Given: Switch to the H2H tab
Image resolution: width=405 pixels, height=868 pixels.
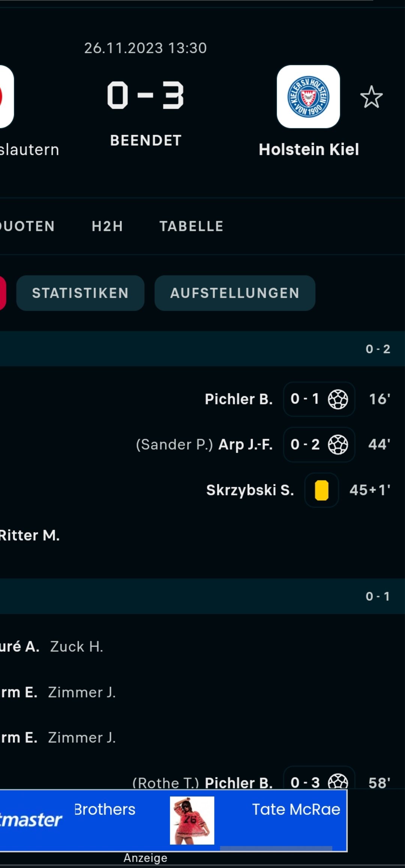Looking at the screenshot, I should click(107, 226).
